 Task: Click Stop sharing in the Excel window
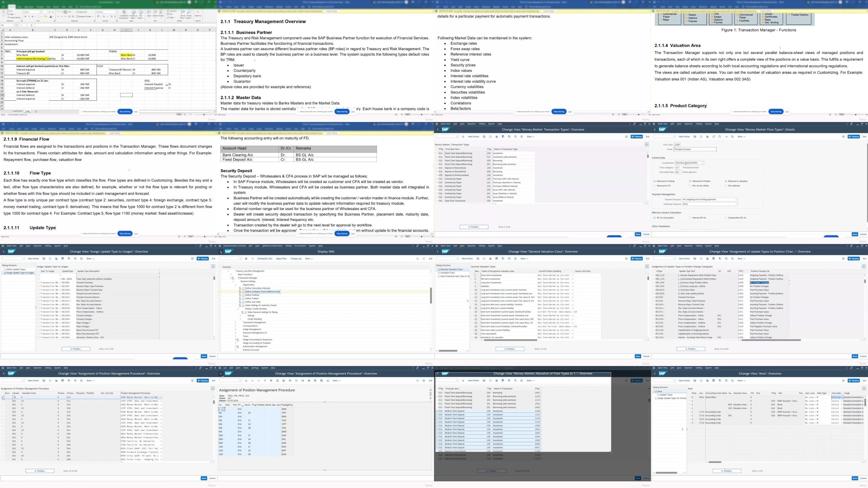tap(125, 111)
